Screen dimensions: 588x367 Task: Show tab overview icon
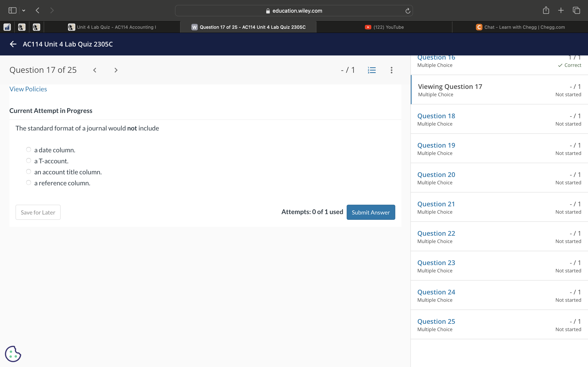576,10
